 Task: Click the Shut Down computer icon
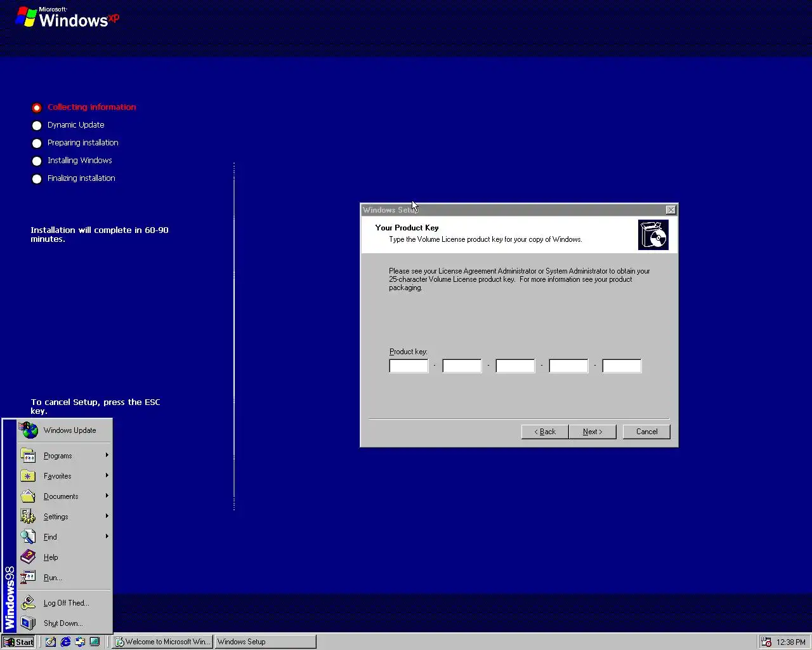28,623
